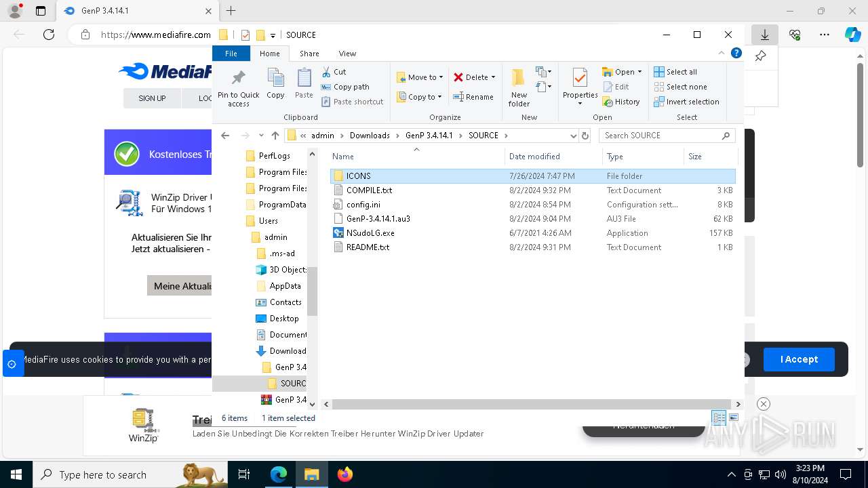The height and width of the screenshot is (488, 868).
Task: Click the Edit command
Action: (615, 87)
